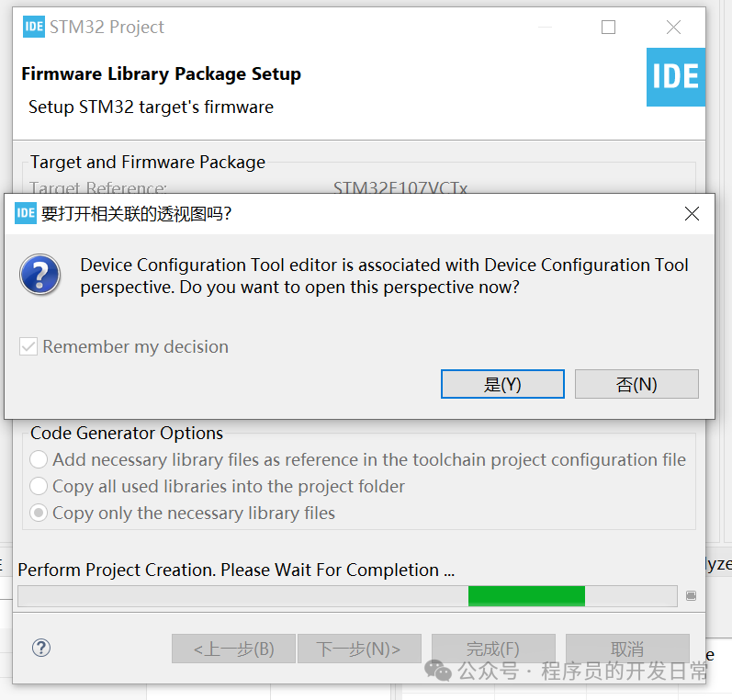Maximize the STM32 Project window

pos(608,27)
